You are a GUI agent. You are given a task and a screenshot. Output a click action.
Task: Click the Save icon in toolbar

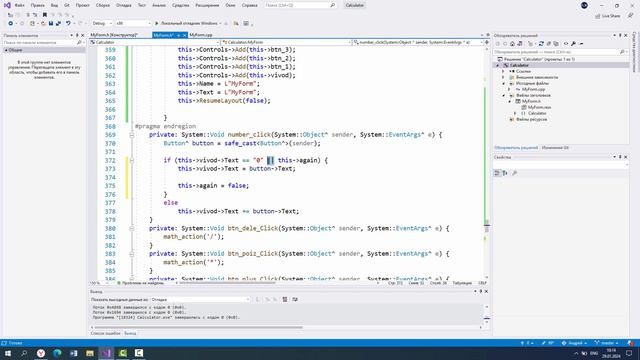pyautogui.click(x=51, y=23)
